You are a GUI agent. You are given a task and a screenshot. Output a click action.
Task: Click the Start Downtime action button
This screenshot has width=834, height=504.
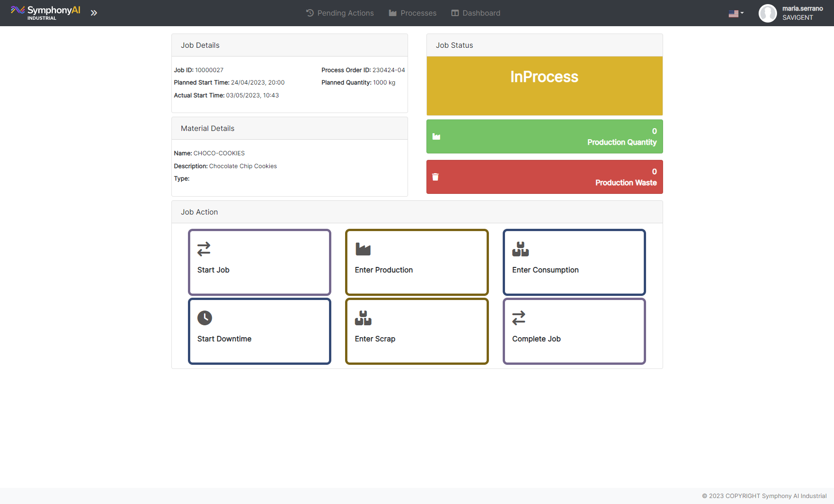(259, 331)
